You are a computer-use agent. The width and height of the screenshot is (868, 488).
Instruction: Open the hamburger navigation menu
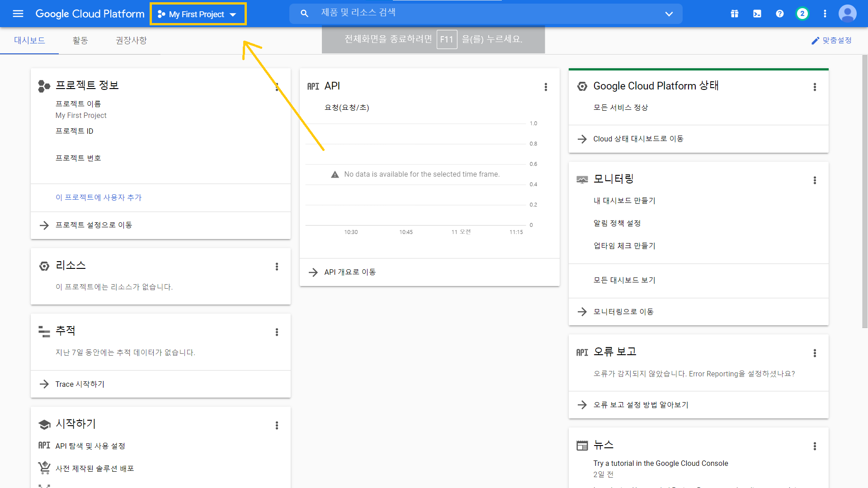[18, 14]
